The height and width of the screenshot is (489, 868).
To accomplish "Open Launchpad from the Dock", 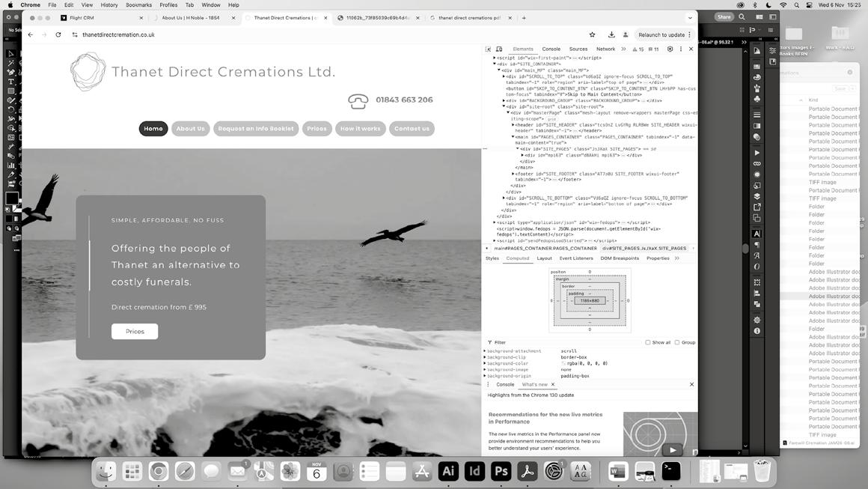I will (132, 471).
